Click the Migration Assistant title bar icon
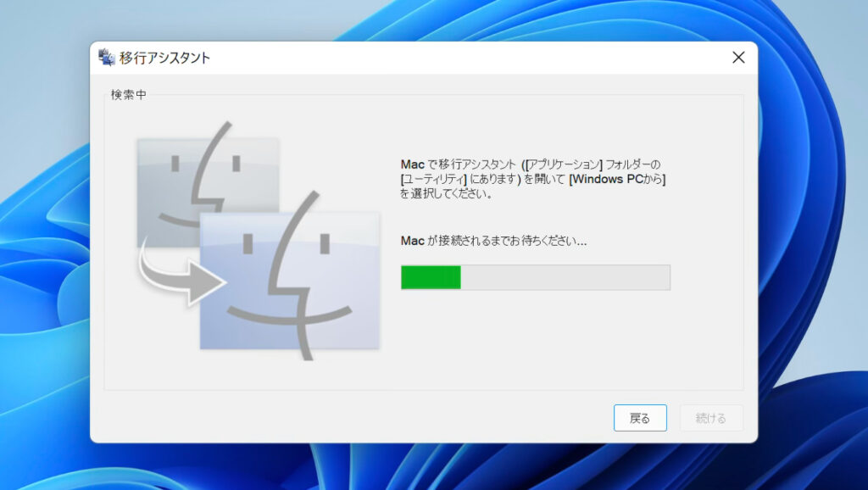The height and width of the screenshot is (490, 868). [x=106, y=57]
